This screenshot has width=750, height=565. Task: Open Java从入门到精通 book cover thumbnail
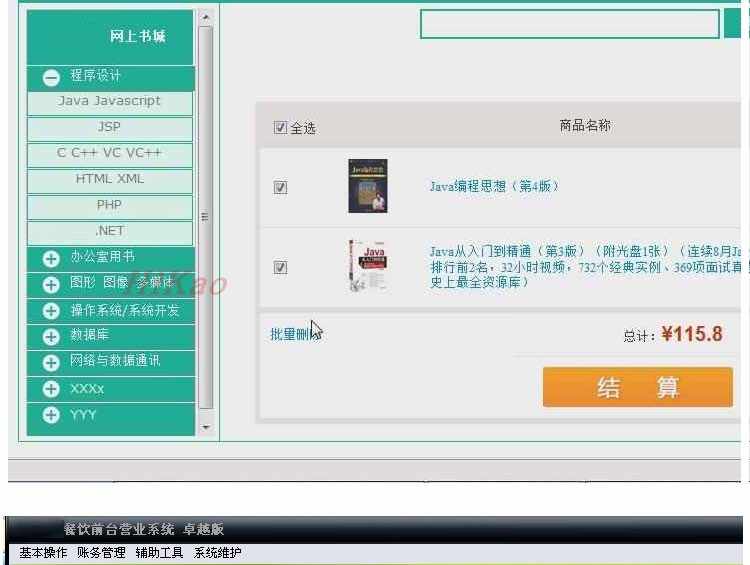[x=368, y=266]
